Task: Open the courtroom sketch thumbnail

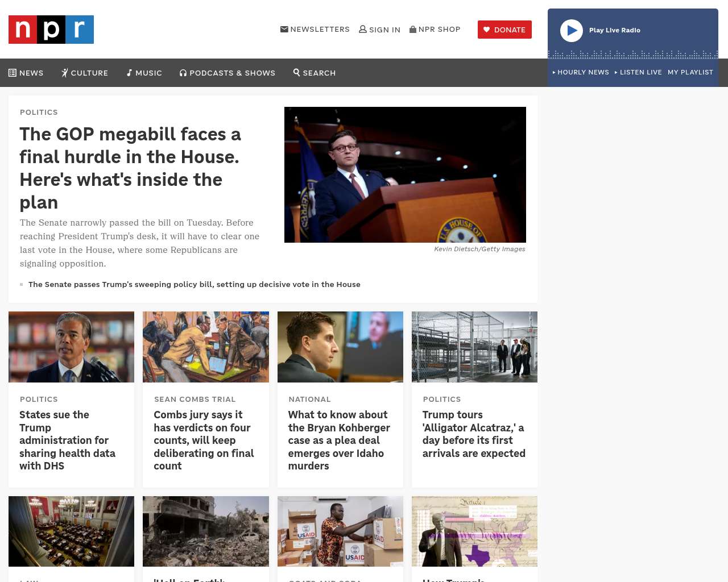Action: click(206, 347)
